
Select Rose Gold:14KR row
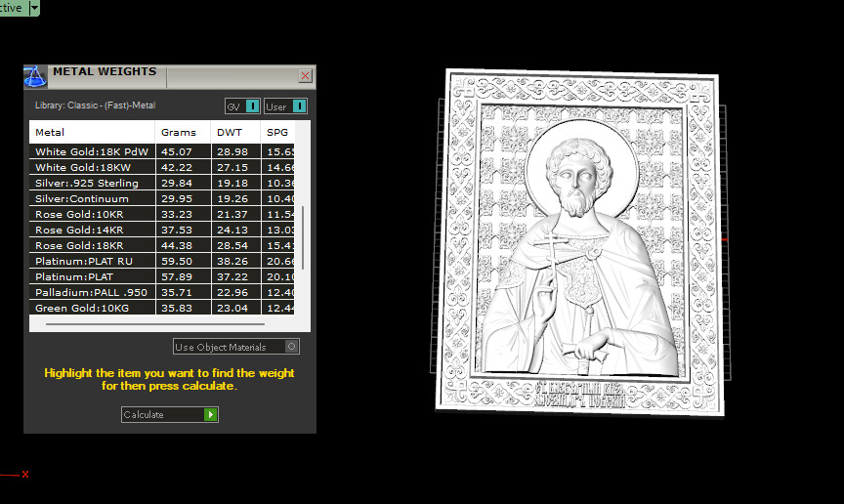162,230
